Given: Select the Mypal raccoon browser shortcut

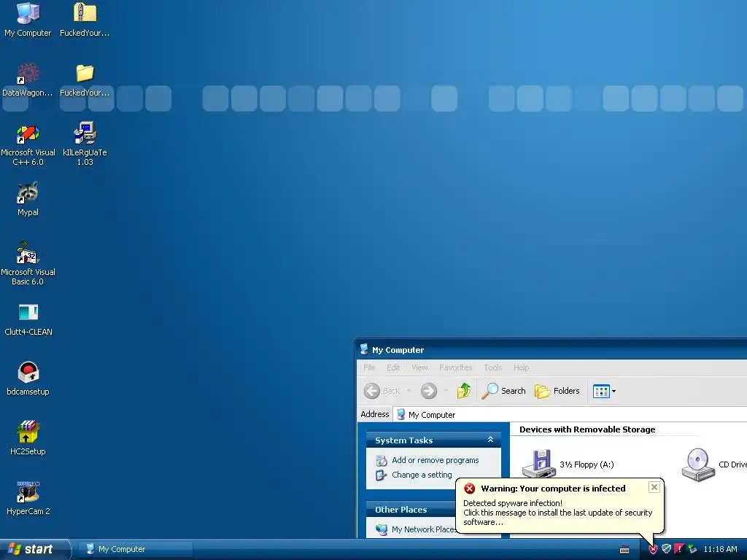Looking at the screenshot, I should tap(28, 199).
